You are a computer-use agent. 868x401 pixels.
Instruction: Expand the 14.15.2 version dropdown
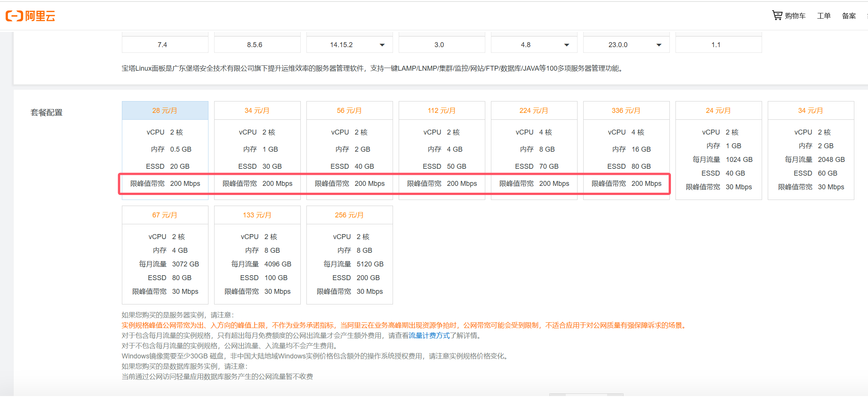click(382, 45)
